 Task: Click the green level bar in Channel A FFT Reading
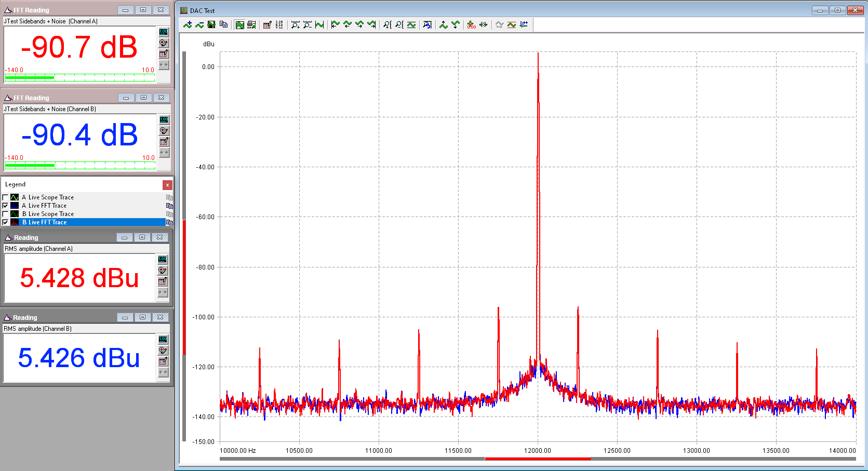click(x=30, y=77)
